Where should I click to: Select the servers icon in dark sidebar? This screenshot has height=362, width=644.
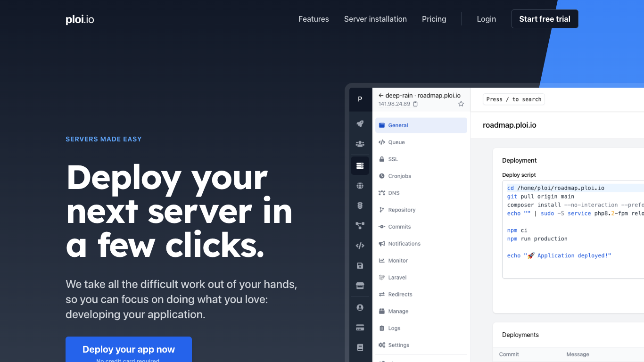(x=360, y=165)
